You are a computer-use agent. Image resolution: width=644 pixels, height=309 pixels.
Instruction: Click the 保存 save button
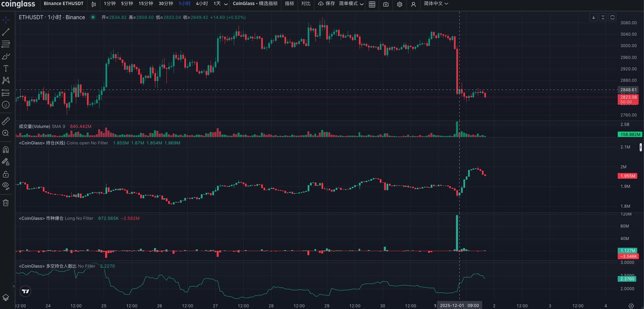click(326, 4)
